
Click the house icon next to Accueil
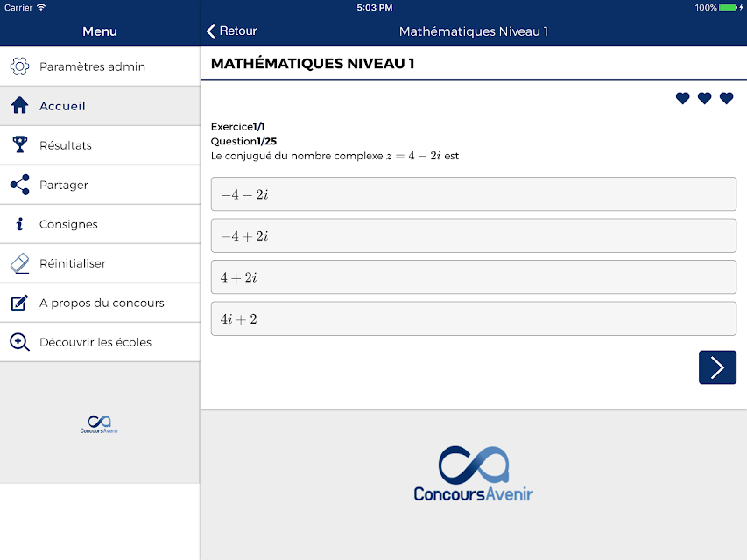(19, 105)
